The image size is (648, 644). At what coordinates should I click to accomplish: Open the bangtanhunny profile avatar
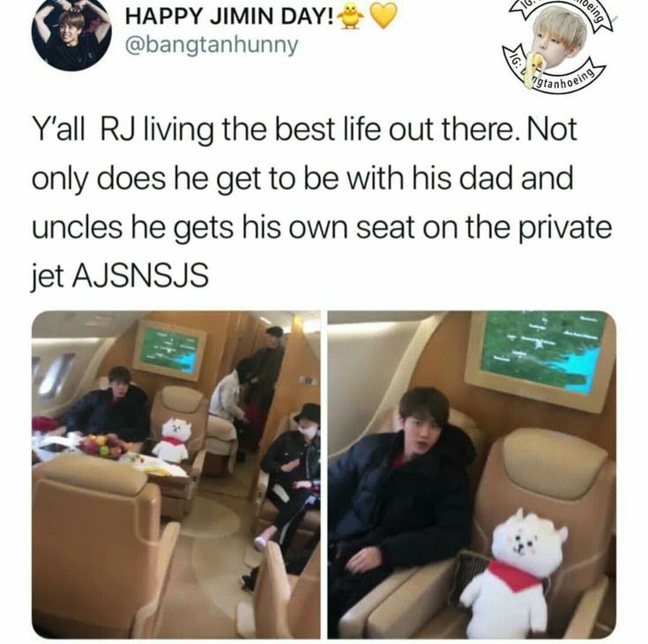tap(71, 31)
